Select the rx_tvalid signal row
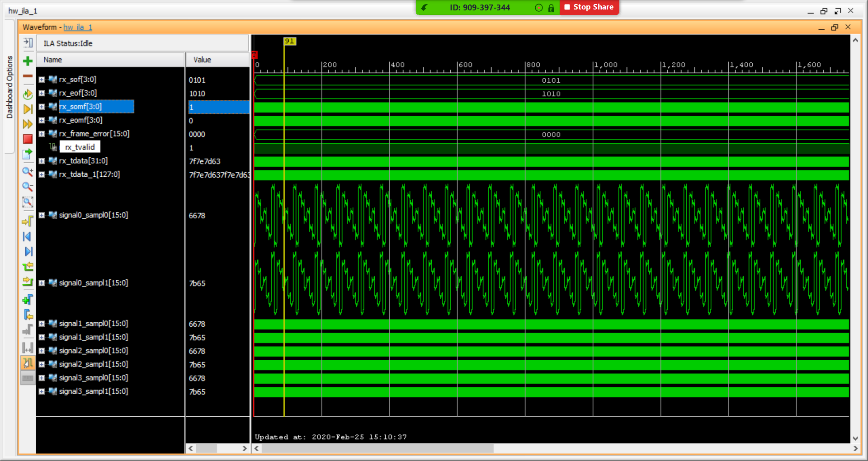This screenshot has height=461, width=868. pyautogui.click(x=80, y=147)
